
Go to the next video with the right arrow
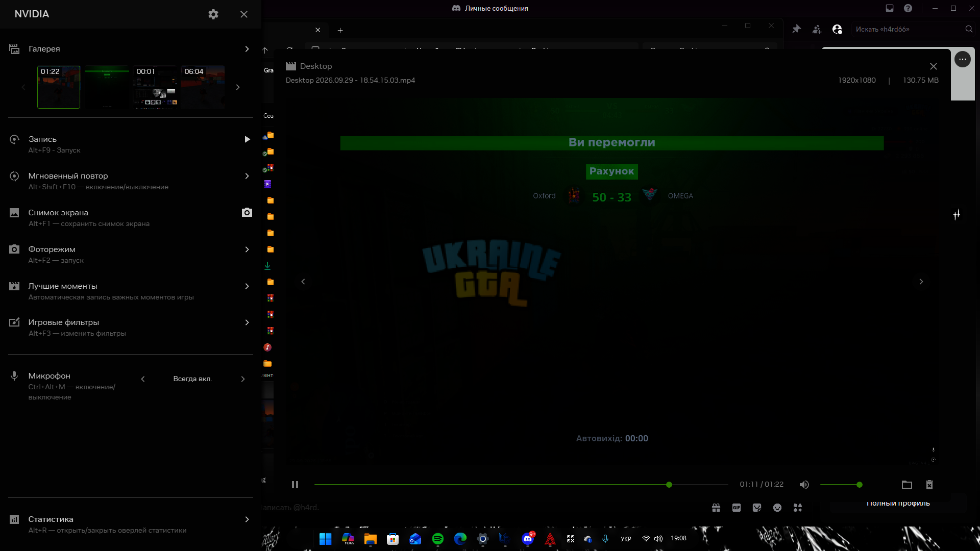tap(921, 282)
